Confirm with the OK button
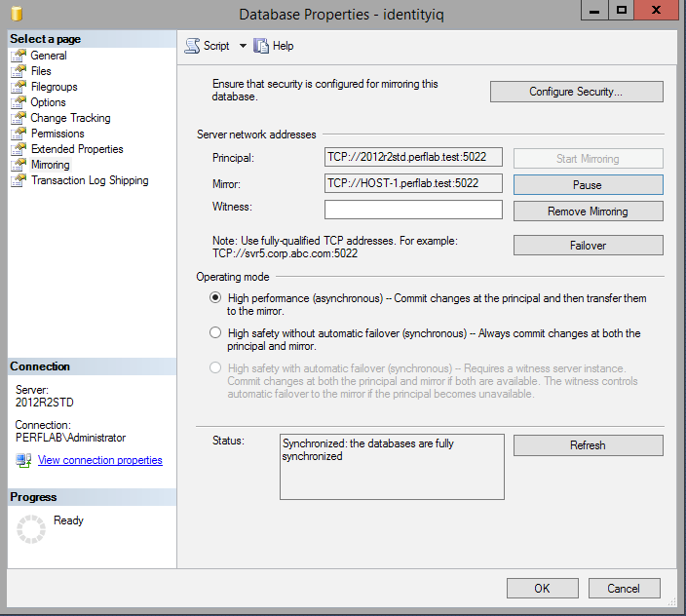The height and width of the screenshot is (616, 686). tap(543, 588)
